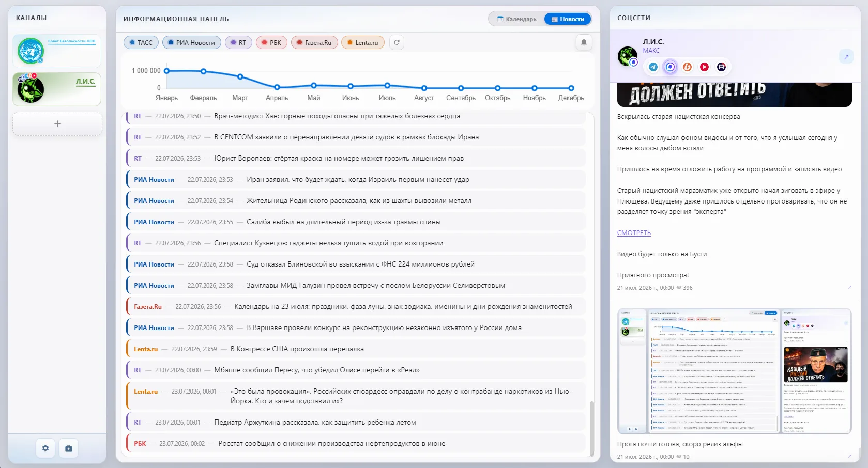
Task: Switch to the Telegram social icon
Action: (653, 67)
